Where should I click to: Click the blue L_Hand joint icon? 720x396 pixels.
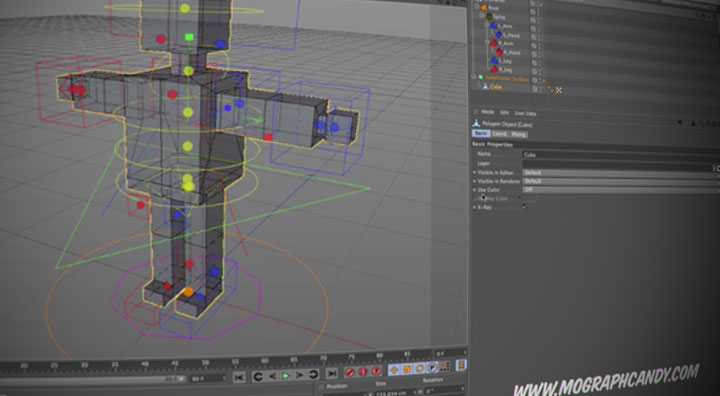(499, 34)
